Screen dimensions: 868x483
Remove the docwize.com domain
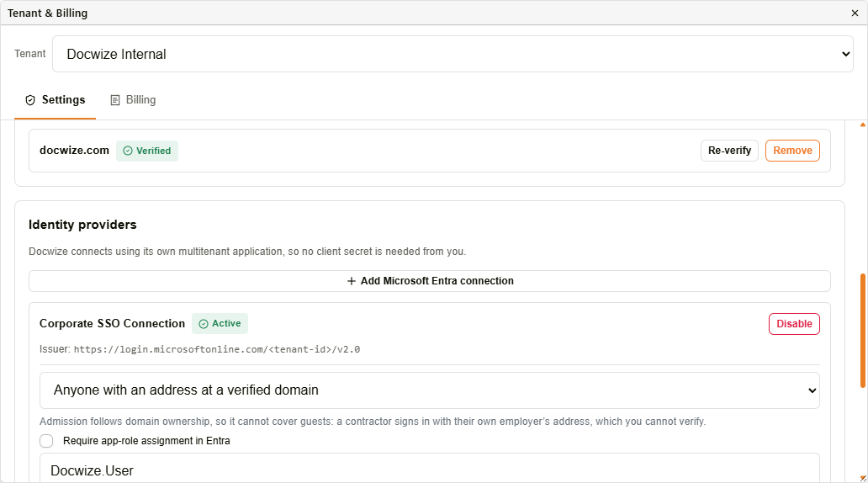792,151
